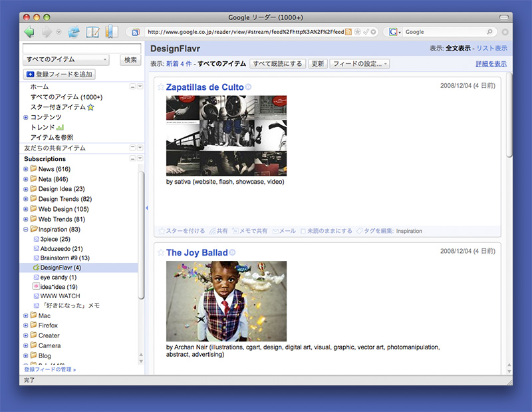
Task: Open フィードの設定 dropdown
Action: tap(360, 63)
